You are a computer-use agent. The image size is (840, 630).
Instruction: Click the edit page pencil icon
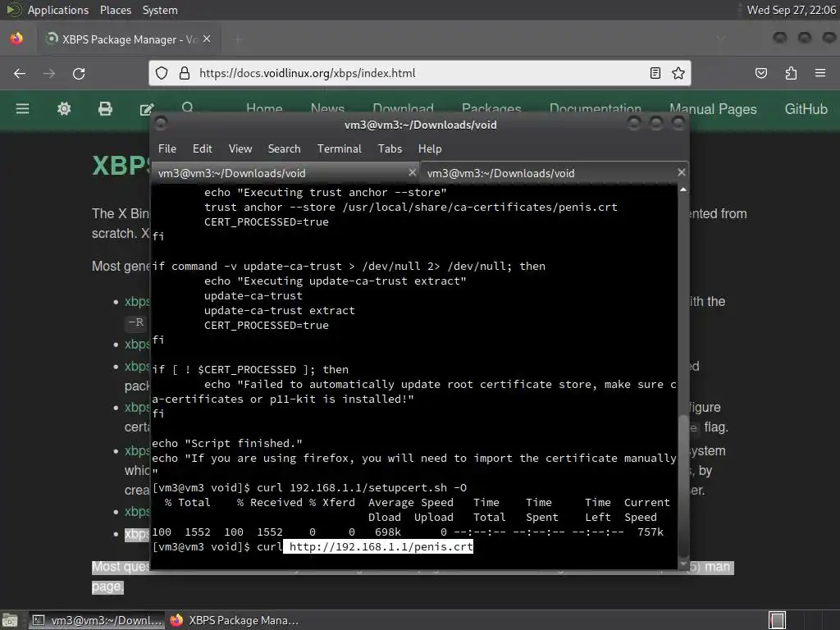click(x=146, y=109)
